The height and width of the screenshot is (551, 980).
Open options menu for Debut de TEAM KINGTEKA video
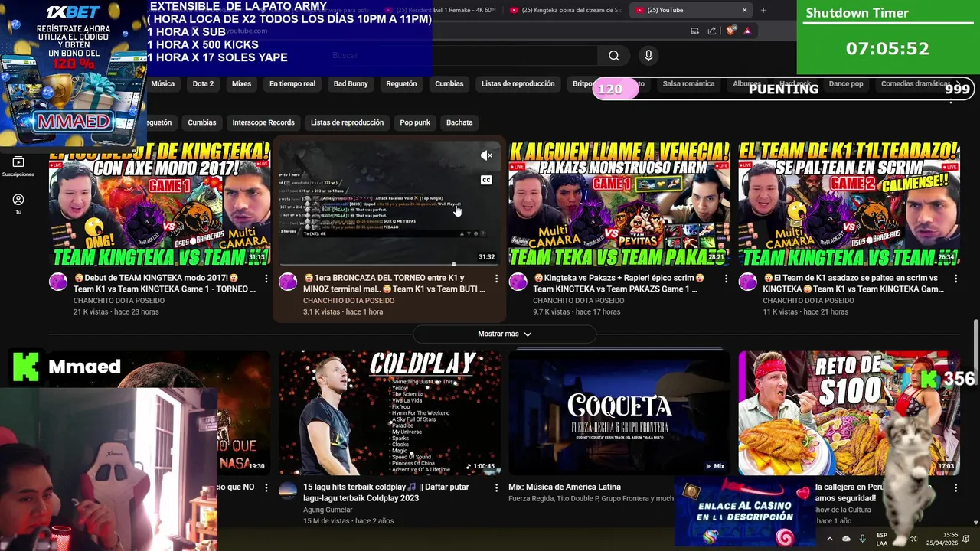point(266,279)
